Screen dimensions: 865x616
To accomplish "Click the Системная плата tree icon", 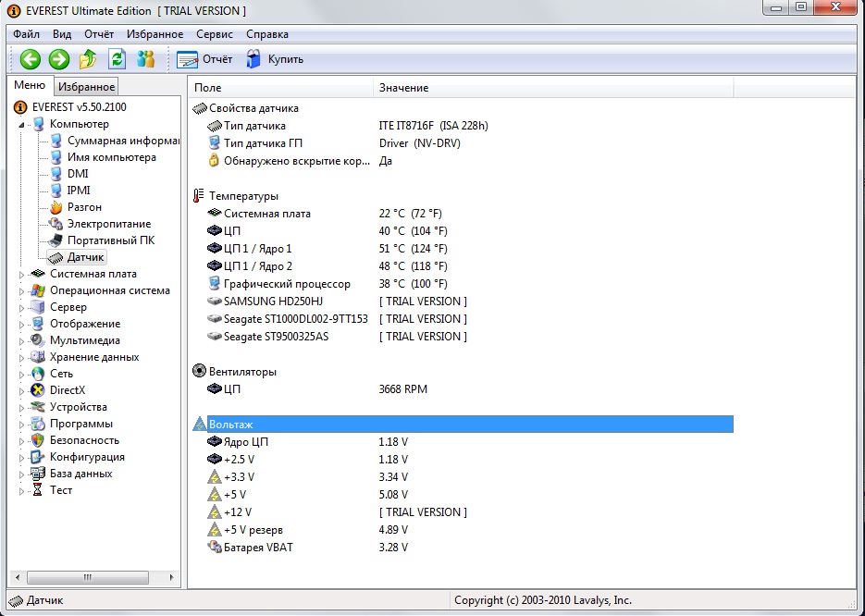I will pos(38,274).
